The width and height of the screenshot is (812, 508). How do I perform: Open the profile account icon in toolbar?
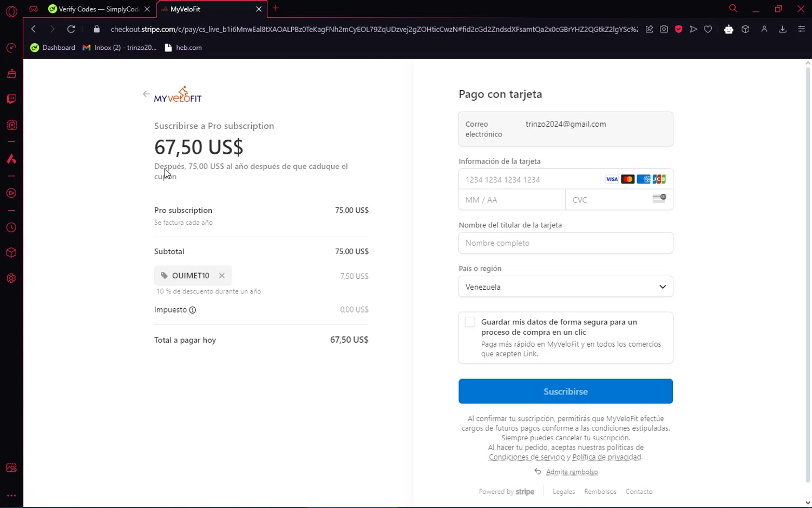pyautogui.click(x=764, y=29)
